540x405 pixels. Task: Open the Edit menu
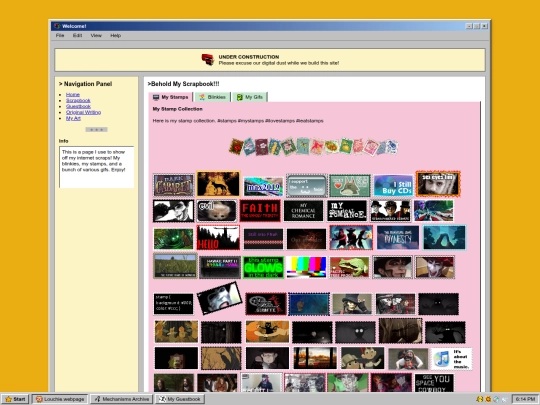[x=77, y=35]
